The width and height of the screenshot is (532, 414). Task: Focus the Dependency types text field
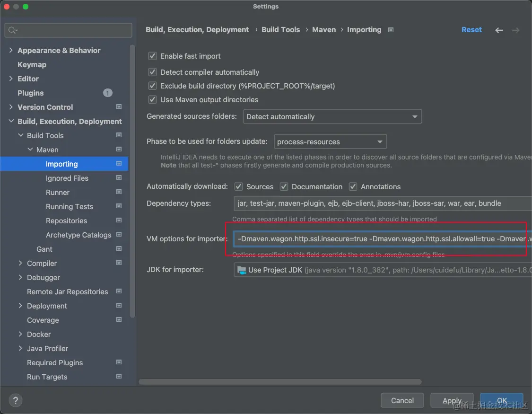383,203
